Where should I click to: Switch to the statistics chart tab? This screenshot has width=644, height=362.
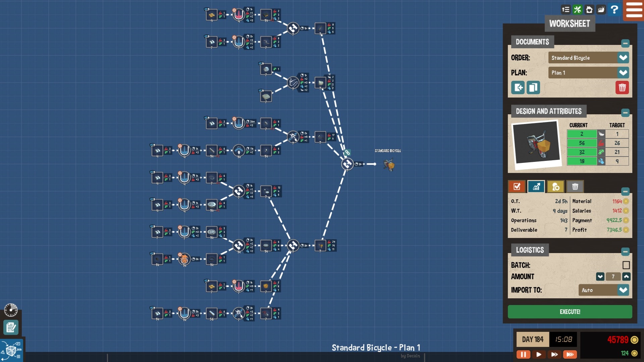(536, 187)
